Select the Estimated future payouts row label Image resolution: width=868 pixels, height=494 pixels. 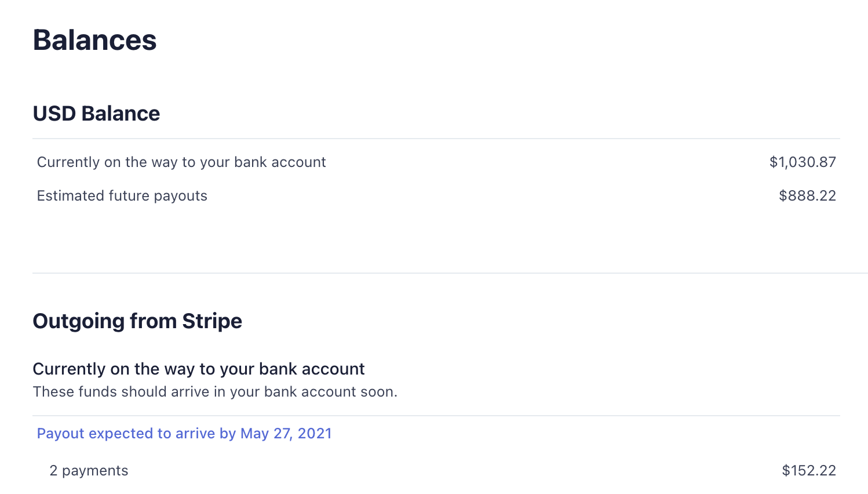pyautogui.click(x=122, y=196)
